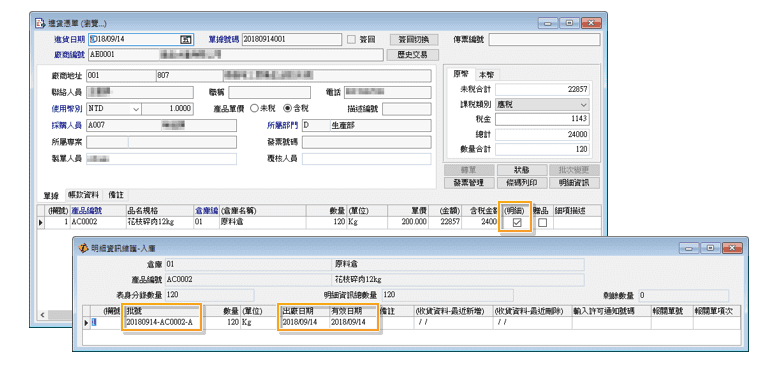
Task: Click the 倉庫編 column header in 進貨憑單 grid
Action: (206, 211)
